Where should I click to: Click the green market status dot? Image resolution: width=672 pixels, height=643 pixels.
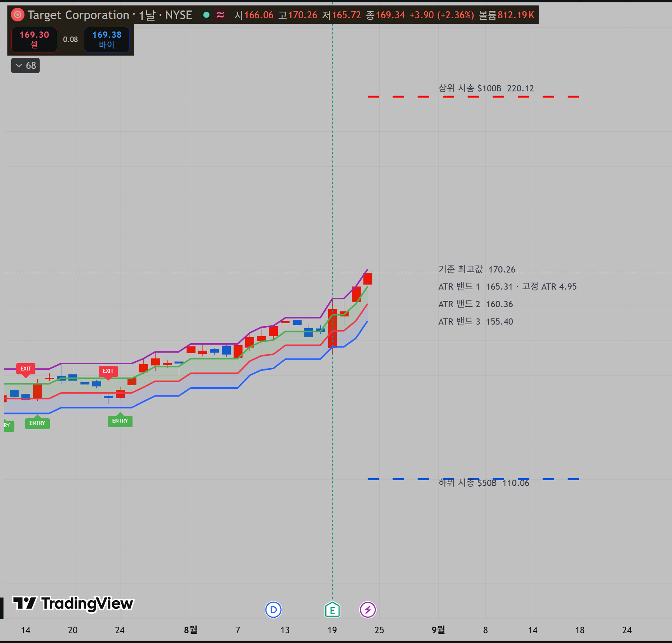pos(206,15)
